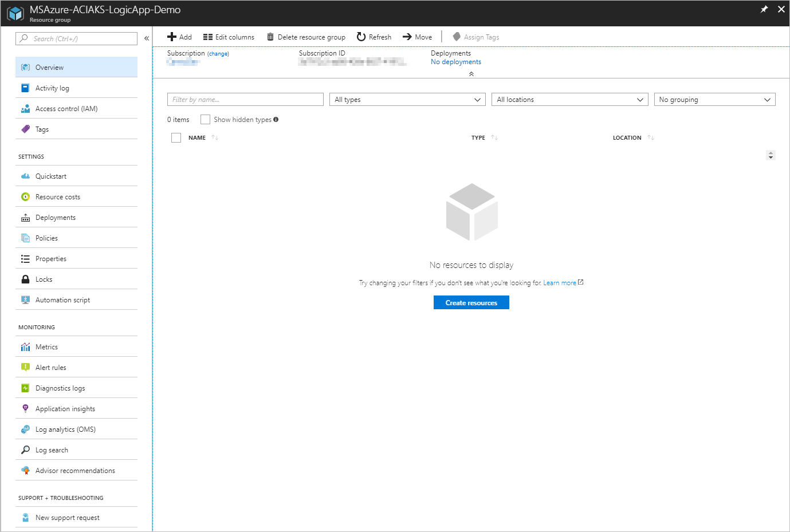Open the All locations dropdown
The height and width of the screenshot is (532, 790).
click(x=570, y=100)
